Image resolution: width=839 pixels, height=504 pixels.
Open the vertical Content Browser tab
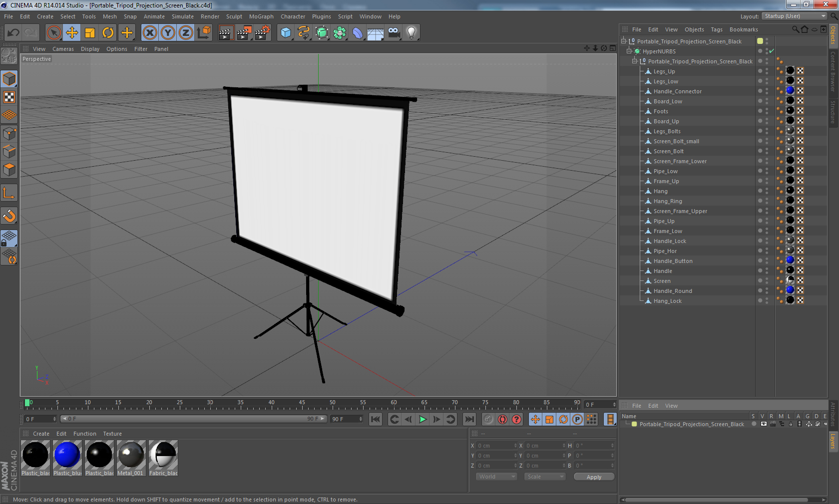(x=833, y=72)
